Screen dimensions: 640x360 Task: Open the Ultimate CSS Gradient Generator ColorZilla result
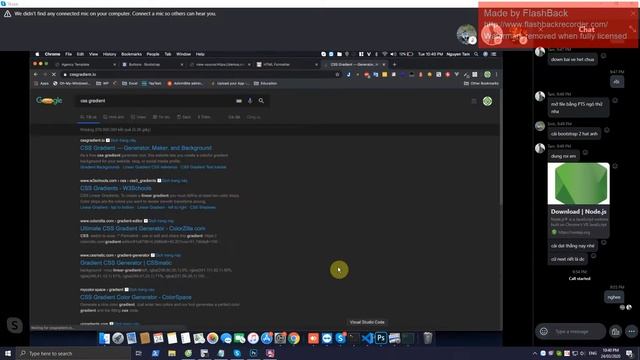pos(142,229)
